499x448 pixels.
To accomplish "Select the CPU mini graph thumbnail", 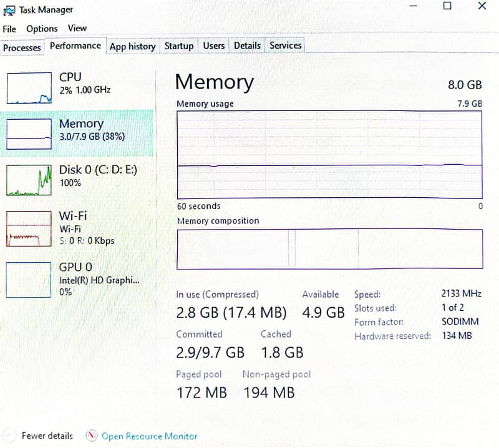I will point(29,88).
